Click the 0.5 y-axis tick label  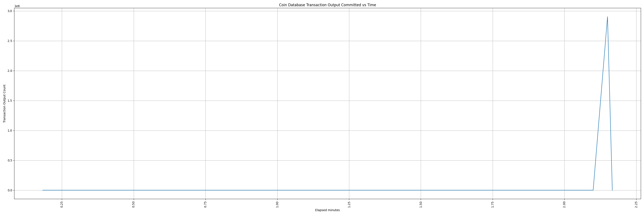pyautogui.click(x=10, y=160)
